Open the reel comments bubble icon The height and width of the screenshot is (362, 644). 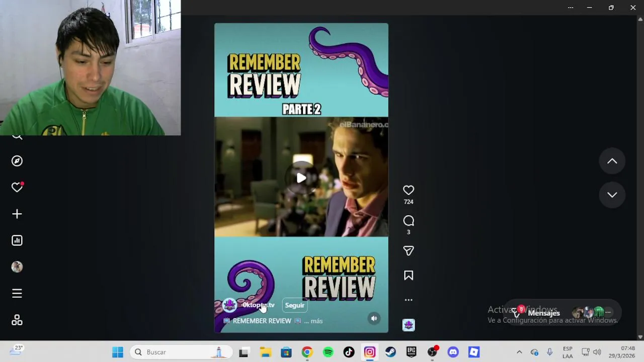pyautogui.click(x=409, y=221)
